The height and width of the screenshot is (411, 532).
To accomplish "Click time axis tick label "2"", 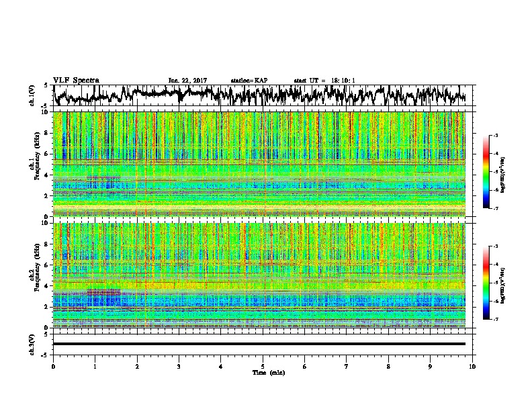I will [137, 367].
